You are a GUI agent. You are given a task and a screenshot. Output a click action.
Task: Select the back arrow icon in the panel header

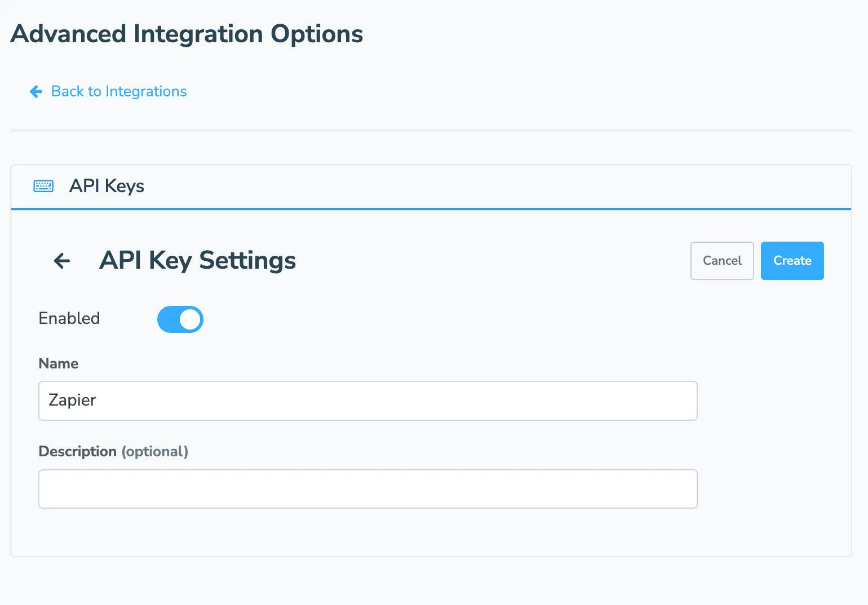pos(61,260)
